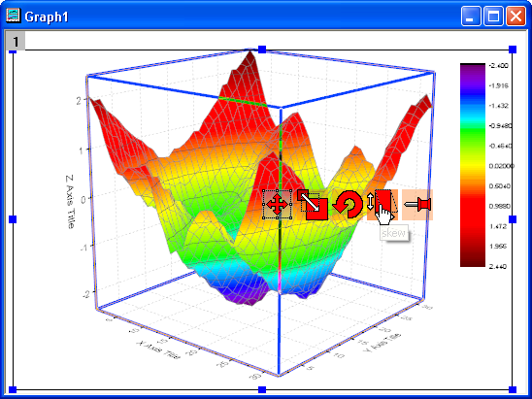Click the Z axis tick label -1
Screen dimensions: 532x399
[x=84, y=248]
